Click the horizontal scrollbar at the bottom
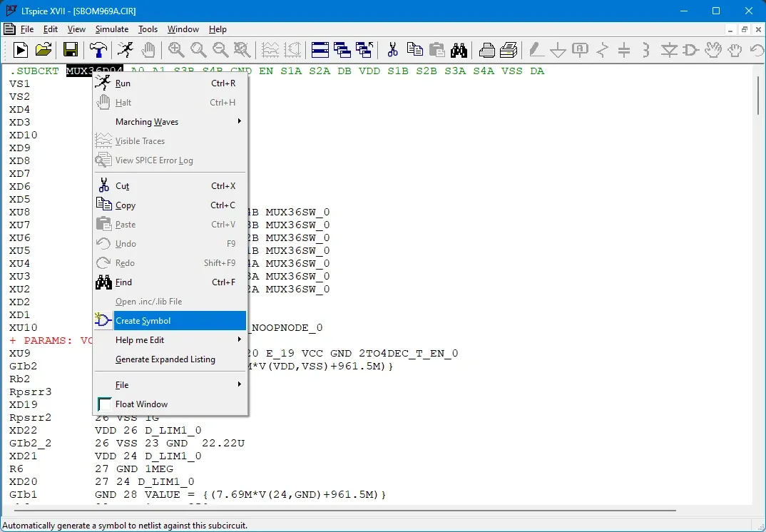The height and width of the screenshot is (532, 766). [x=345, y=511]
